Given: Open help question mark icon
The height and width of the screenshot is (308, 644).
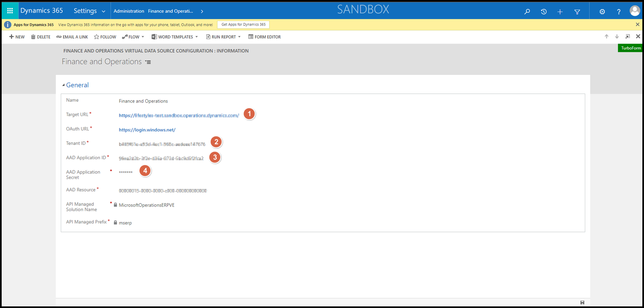Looking at the screenshot, I should [x=619, y=12].
